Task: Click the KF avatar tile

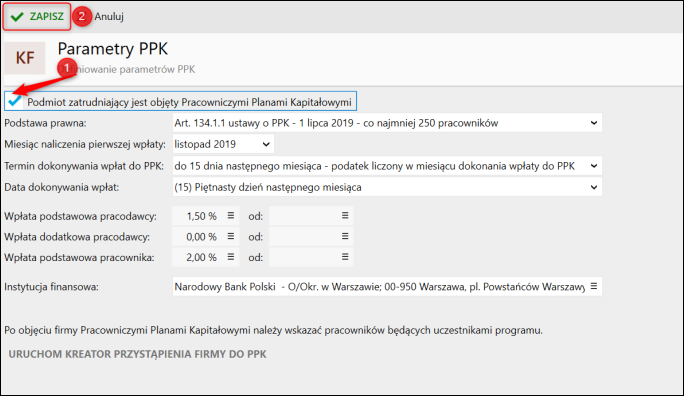Action: [x=25, y=58]
